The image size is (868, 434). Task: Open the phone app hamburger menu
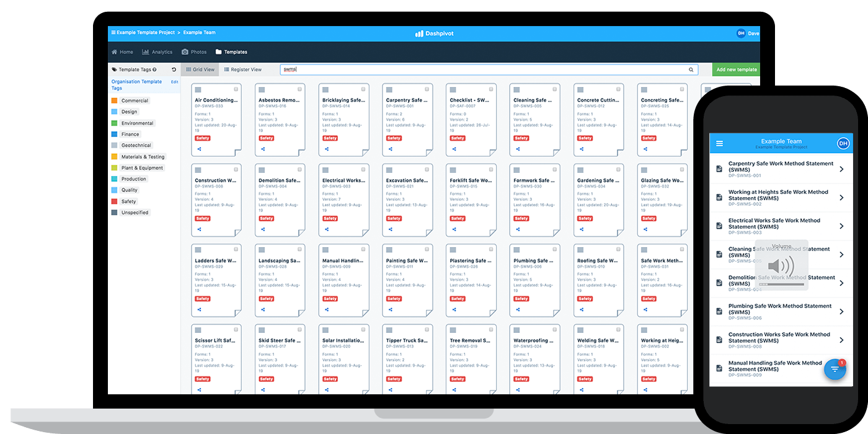[719, 143]
